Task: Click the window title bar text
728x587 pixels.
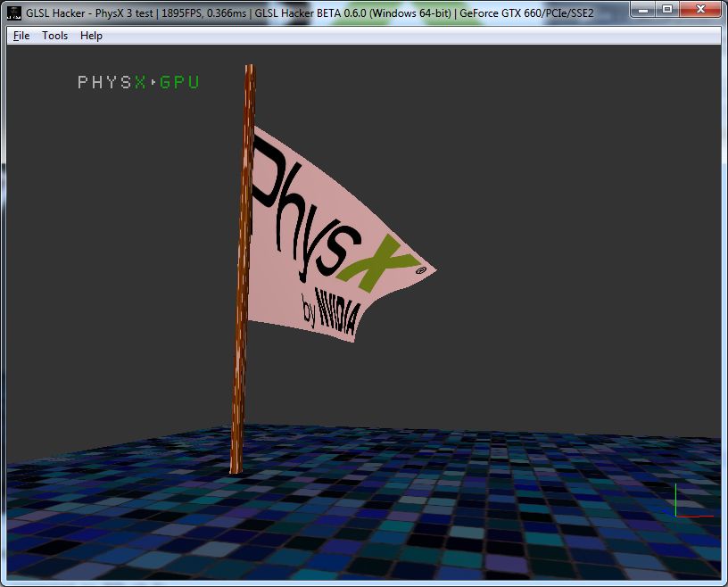Action: coord(310,13)
